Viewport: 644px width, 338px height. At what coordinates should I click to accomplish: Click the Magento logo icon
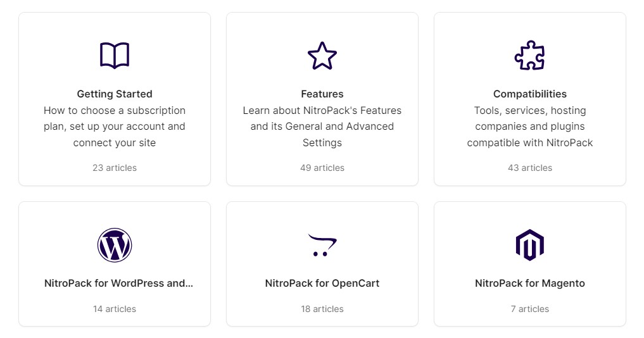[x=530, y=245]
